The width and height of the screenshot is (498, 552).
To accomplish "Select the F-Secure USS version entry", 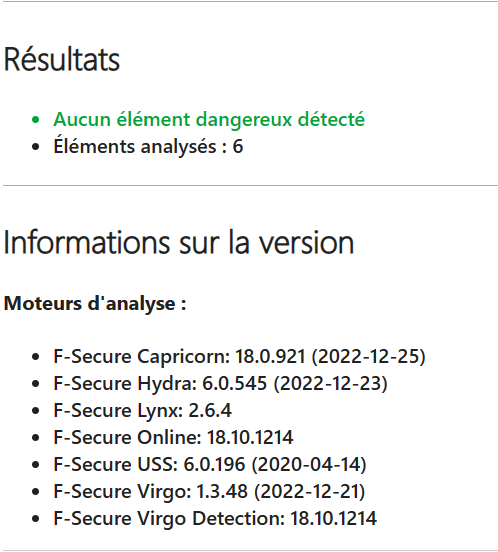I will (x=210, y=464).
